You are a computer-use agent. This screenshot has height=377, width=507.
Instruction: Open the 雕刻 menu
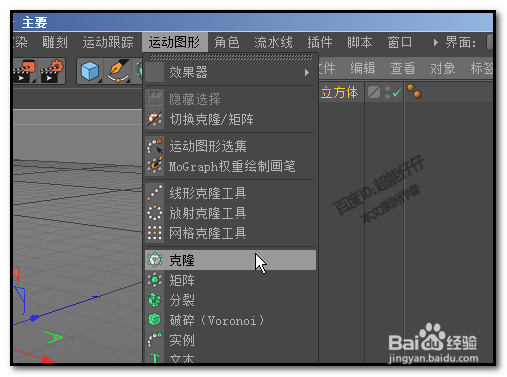[x=55, y=42]
